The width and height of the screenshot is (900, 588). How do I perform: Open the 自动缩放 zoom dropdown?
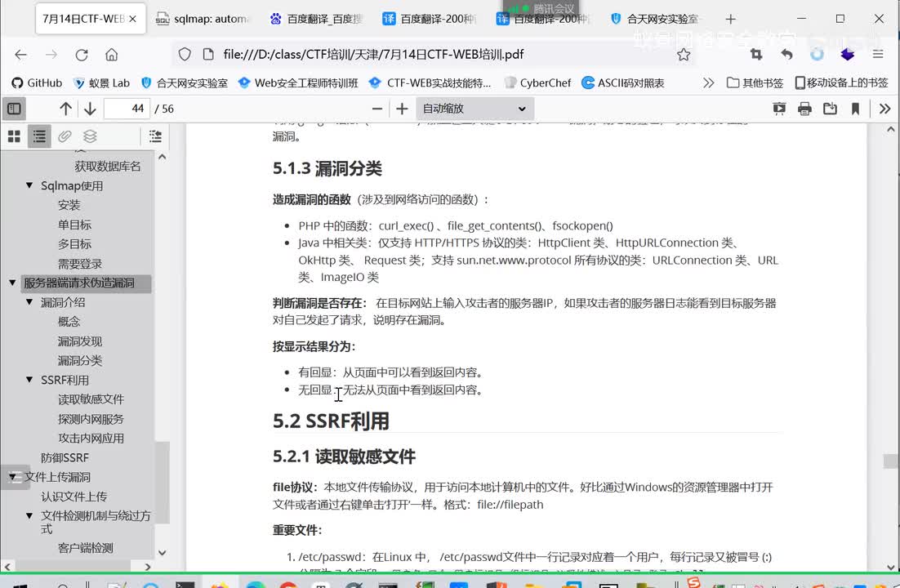pyautogui.click(x=475, y=109)
